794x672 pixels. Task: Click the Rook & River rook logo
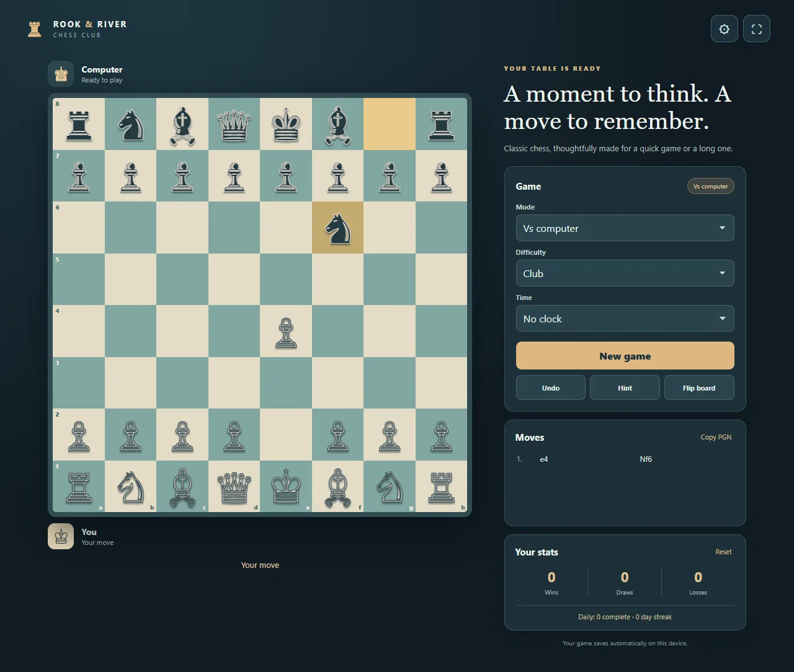(35, 29)
